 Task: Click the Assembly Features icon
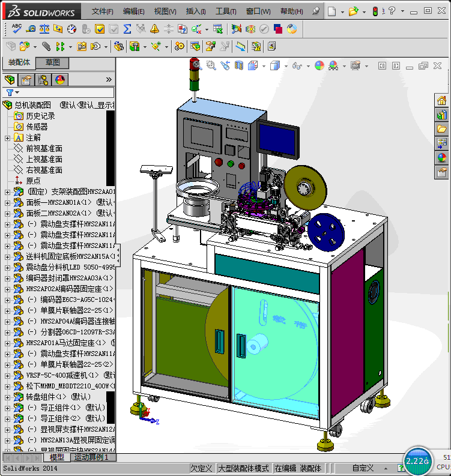[x=135, y=46]
